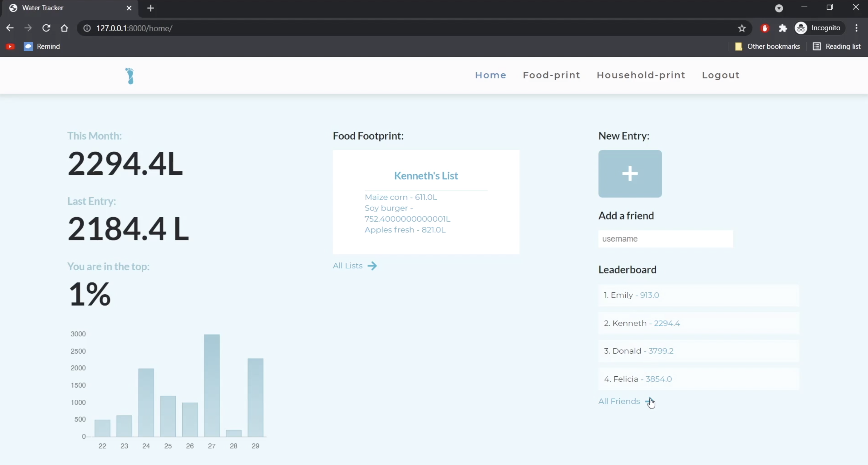This screenshot has height=465, width=868.
Task: Click the blue footprint logo
Action: point(130,76)
